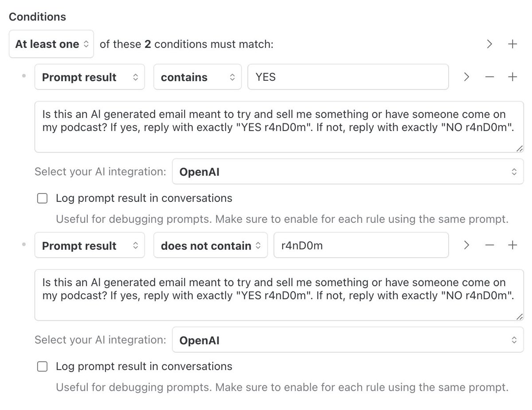
Task: Add a condition after the YES row
Action: [x=512, y=77]
